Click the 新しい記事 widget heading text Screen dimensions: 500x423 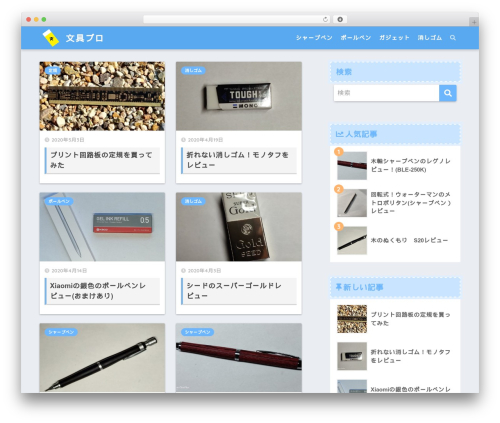tap(363, 287)
